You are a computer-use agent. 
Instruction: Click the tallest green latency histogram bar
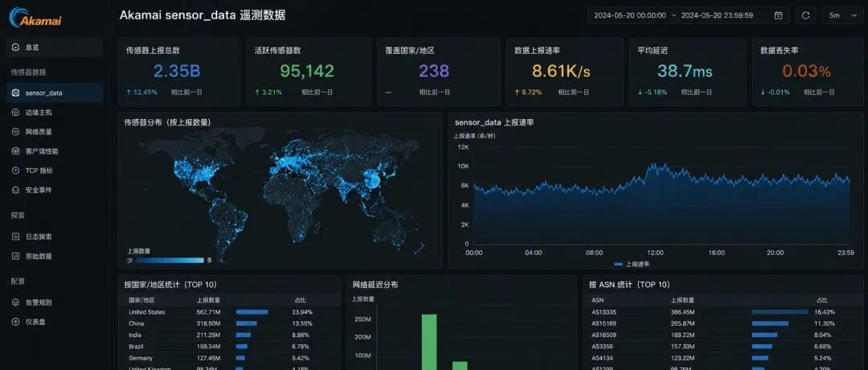pyautogui.click(x=429, y=343)
